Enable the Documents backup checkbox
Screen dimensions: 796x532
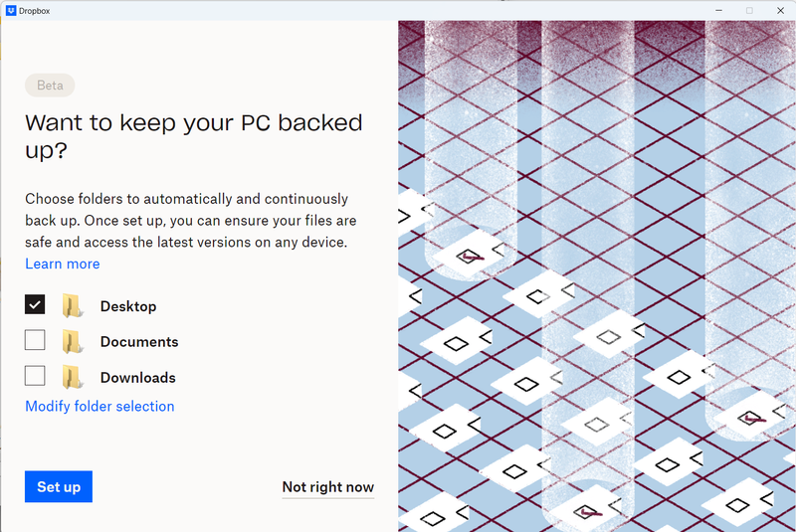[x=35, y=340]
